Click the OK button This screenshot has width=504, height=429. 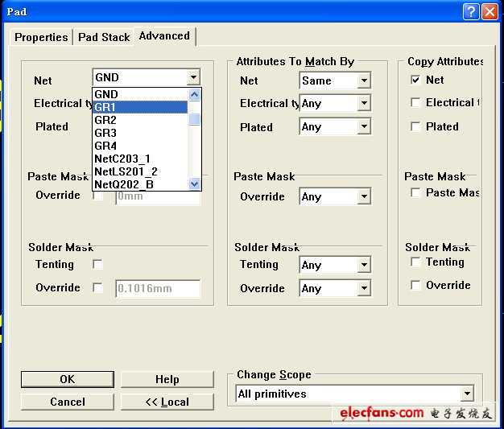(68, 380)
